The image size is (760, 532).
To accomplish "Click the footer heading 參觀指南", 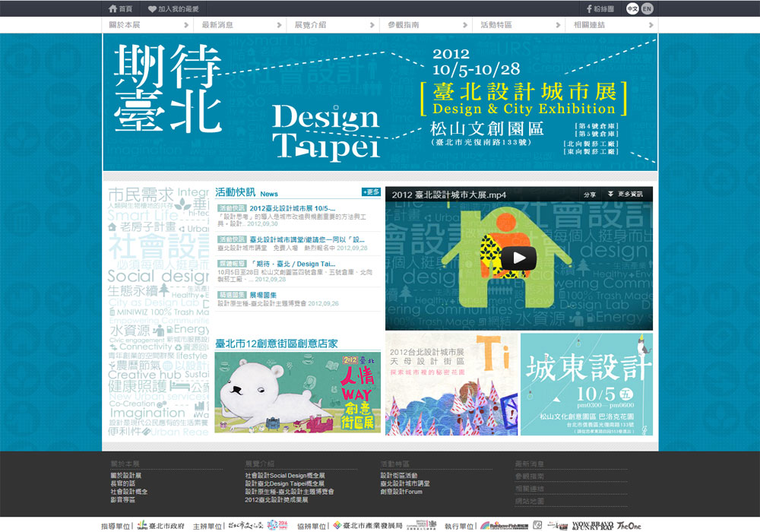I will click(x=529, y=477).
